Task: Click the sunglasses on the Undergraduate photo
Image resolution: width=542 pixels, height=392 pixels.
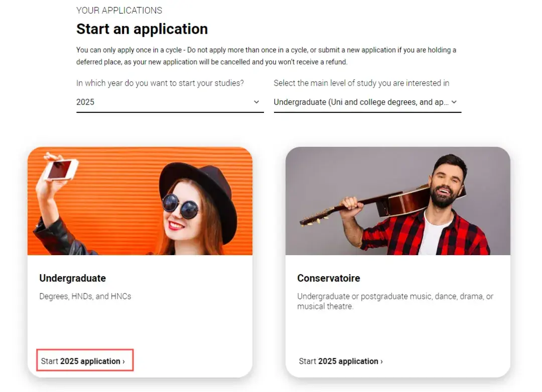Action: (181, 205)
